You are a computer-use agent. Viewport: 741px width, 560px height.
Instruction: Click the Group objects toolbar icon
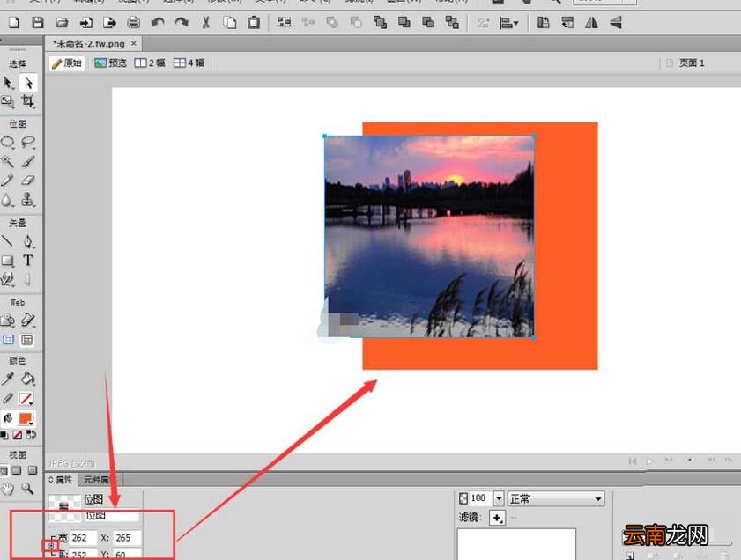284,23
